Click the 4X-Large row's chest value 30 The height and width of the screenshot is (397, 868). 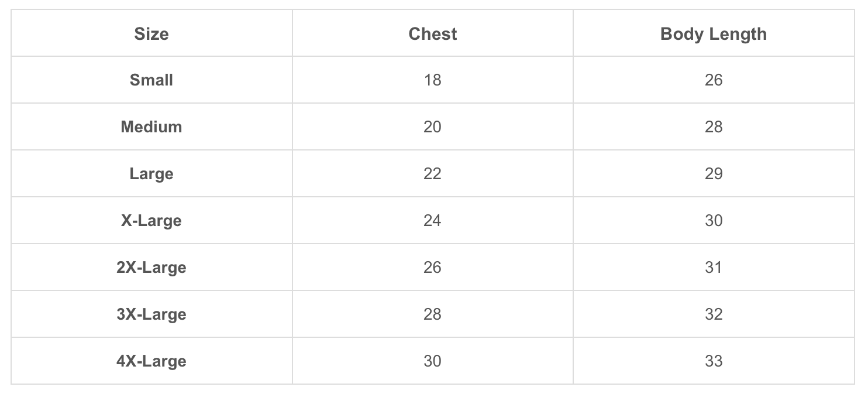tap(432, 361)
